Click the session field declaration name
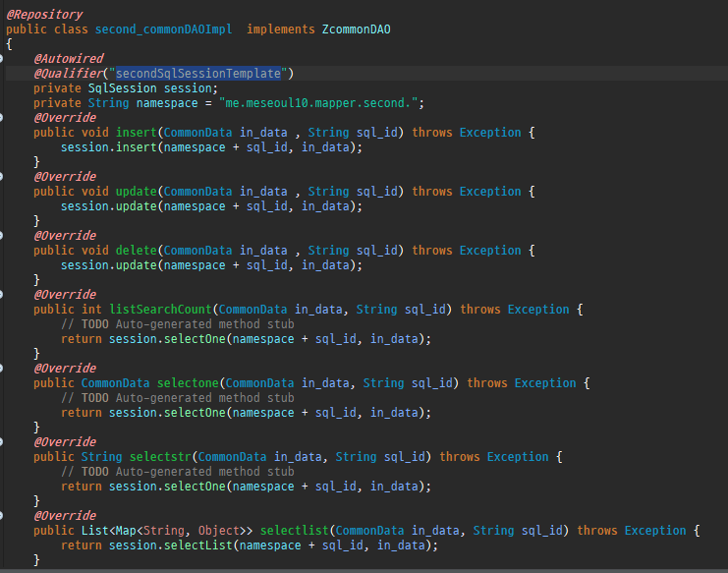The height and width of the screenshot is (573, 728). point(188,88)
